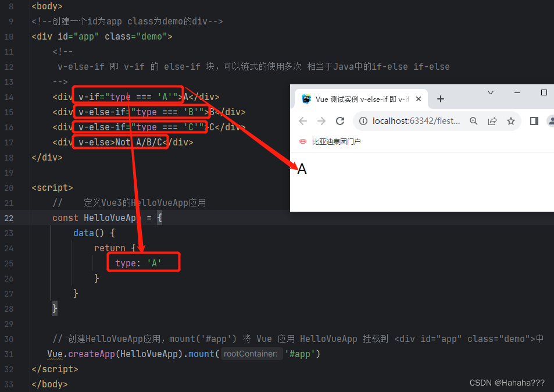Open the site information icon in the address bar
The image size is (554, 392).
point(363,121)
